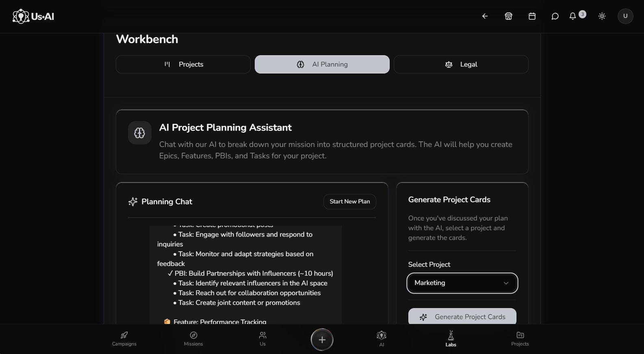Open the chat messages icon

coord(555,16)
